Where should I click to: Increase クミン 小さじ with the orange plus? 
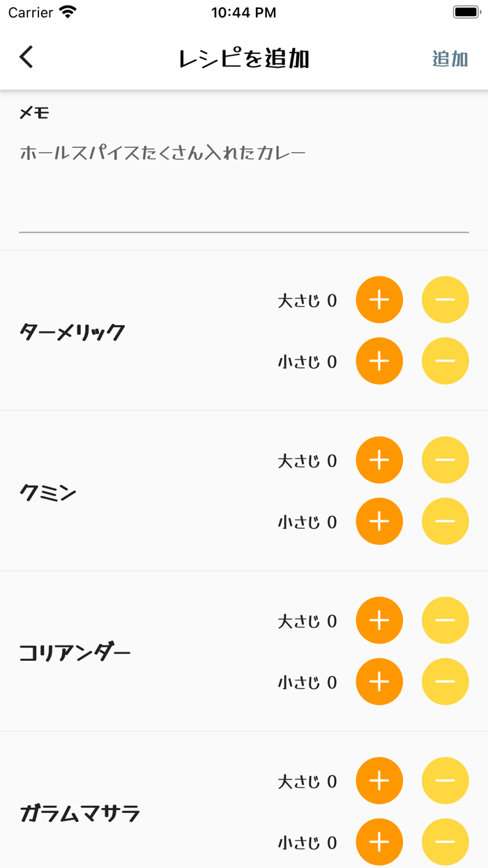(x=379, y=521)
